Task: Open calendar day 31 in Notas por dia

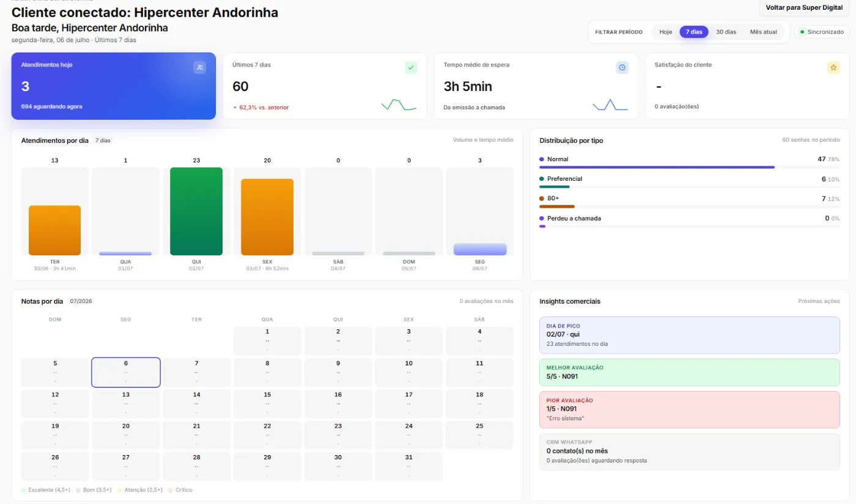Action: [408, 467]
